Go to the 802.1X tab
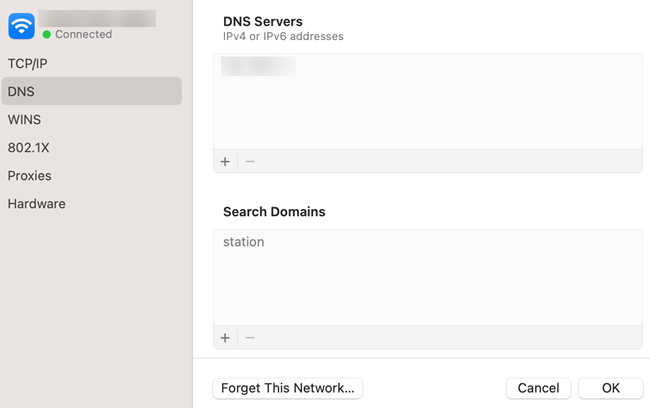Image resolution: width=650 pixels, height=408 pixels. tap(29, 147)
